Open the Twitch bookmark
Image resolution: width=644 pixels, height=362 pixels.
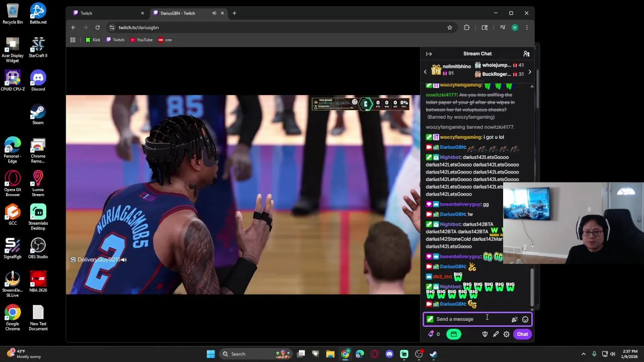tap(115, 40)
